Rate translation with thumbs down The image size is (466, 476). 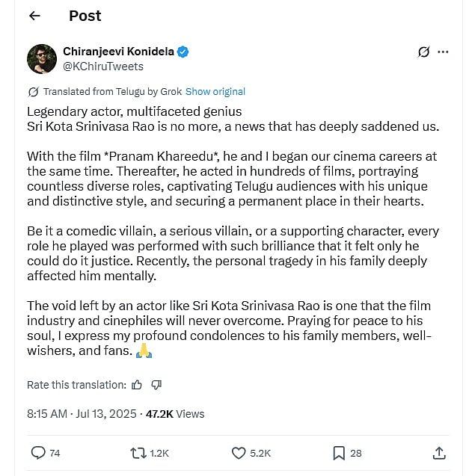(x=156, y=385)
